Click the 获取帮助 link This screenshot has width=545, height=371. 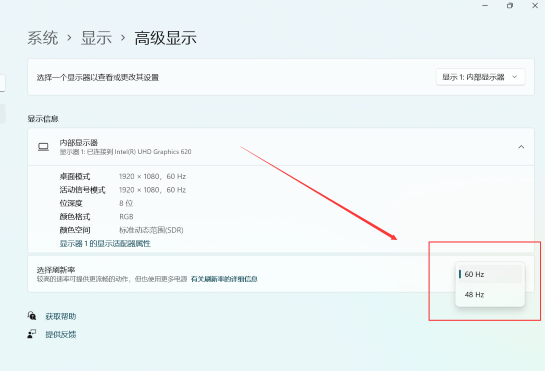click(61, 316)
